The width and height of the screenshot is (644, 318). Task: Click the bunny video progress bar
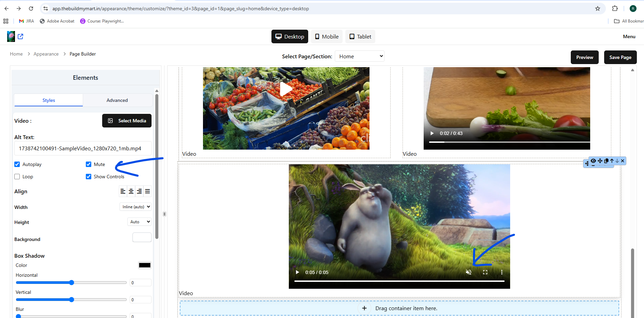click(x=399, y=281)
